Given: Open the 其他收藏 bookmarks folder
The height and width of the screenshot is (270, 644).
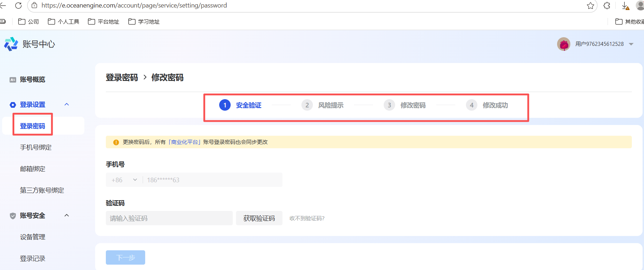Looking at the screenshot, I should [629, 21].
